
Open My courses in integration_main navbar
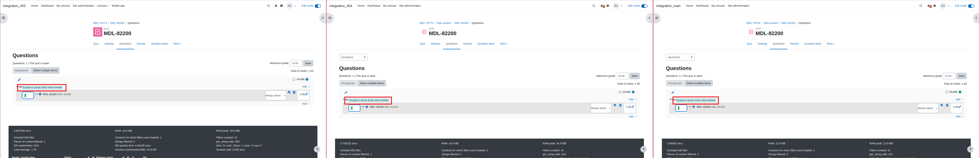(x=718, y=6)
